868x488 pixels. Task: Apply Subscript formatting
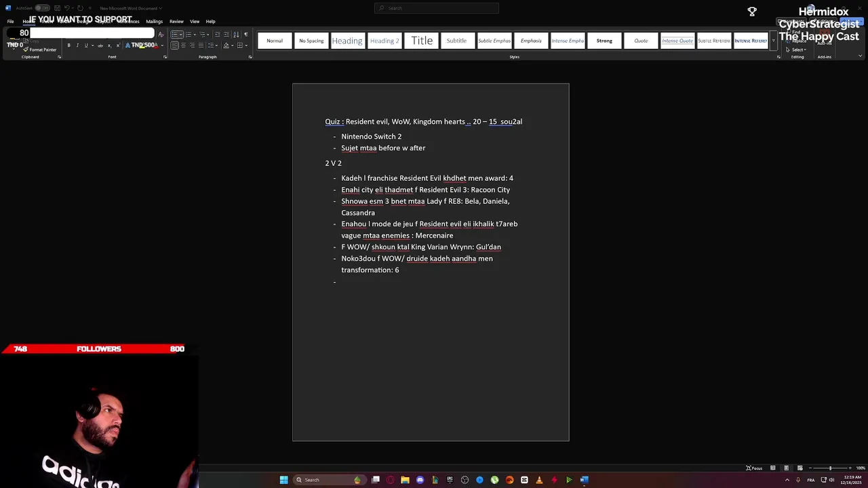(109, 45)
